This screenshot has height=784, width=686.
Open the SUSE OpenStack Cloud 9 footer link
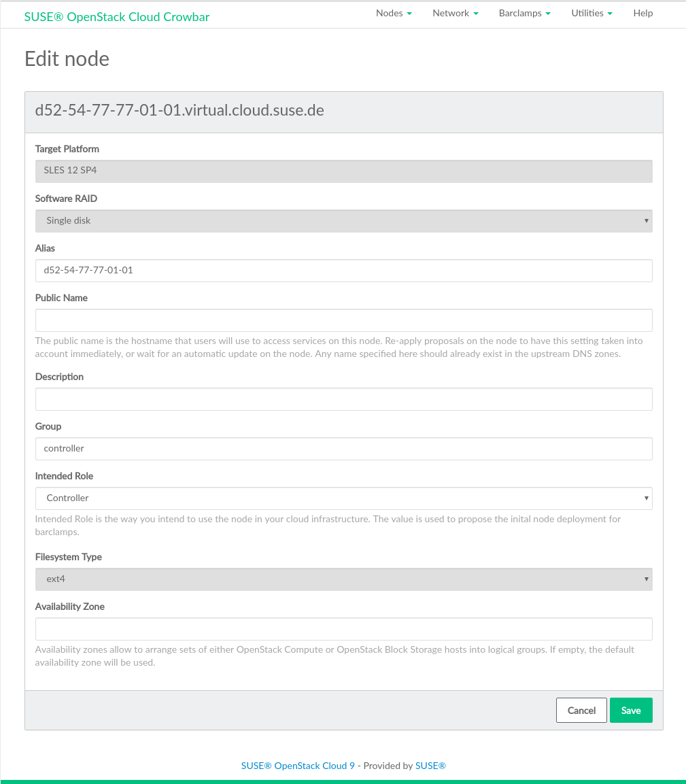298,766
